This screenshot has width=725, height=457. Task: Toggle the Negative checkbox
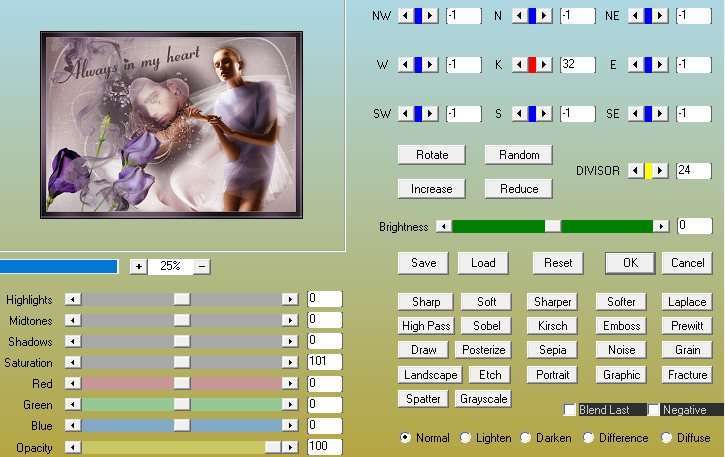tap(654, 410)
